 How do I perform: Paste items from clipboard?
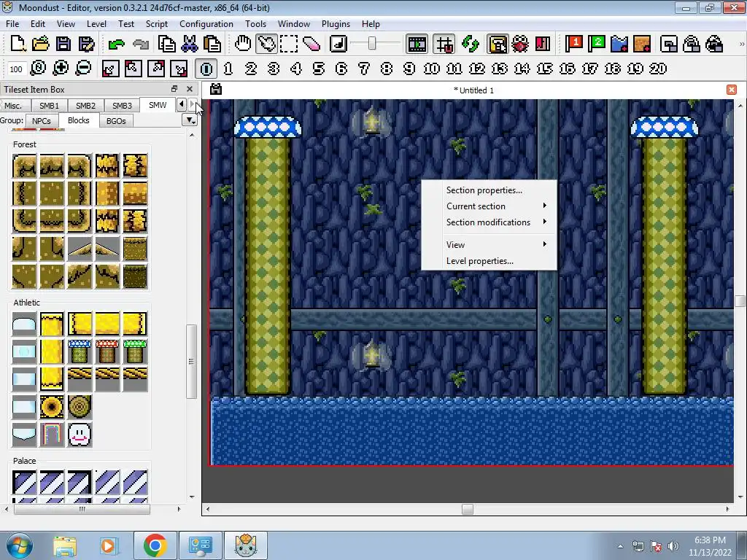click(x=212, y=44)
